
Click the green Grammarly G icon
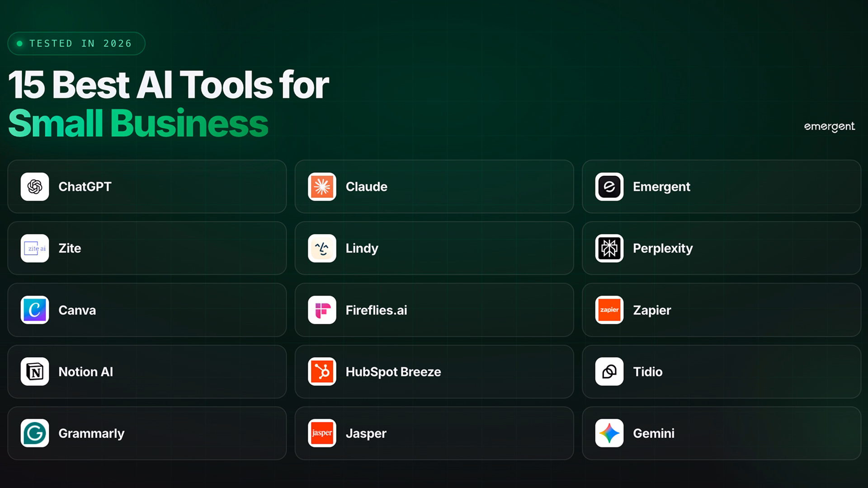click(x=35, y=433)
